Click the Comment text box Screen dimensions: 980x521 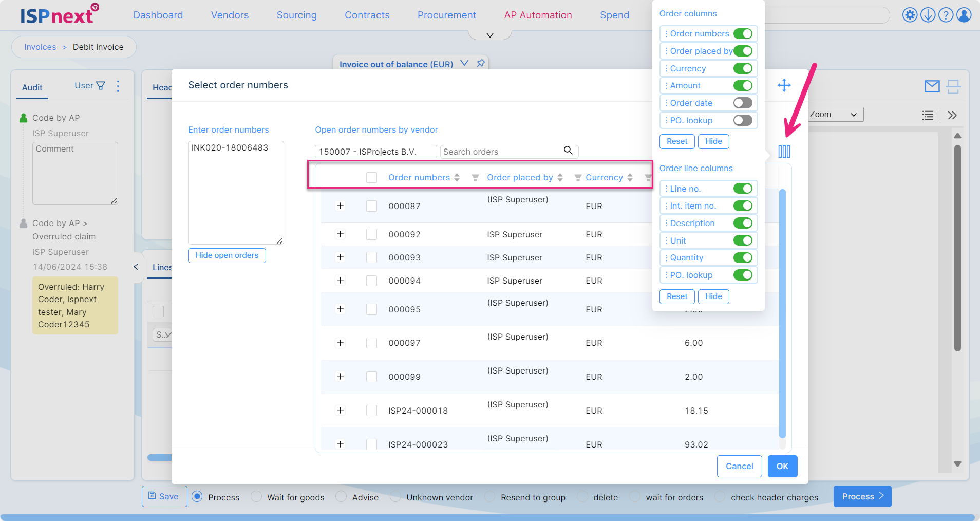click(x=75, y=173)
